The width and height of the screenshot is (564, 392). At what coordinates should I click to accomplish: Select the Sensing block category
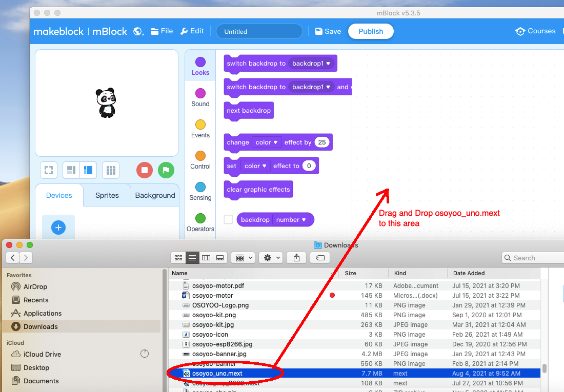pyautogui.click(x=200, y=192)
